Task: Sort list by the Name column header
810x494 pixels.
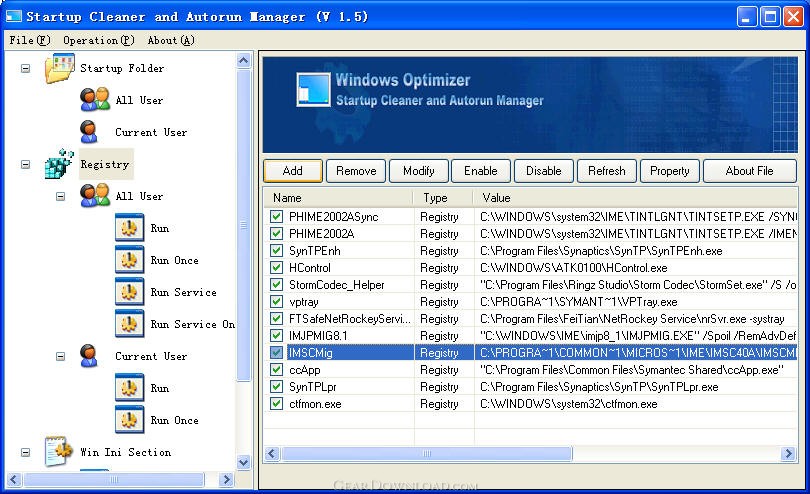Action: pos(338,197)
